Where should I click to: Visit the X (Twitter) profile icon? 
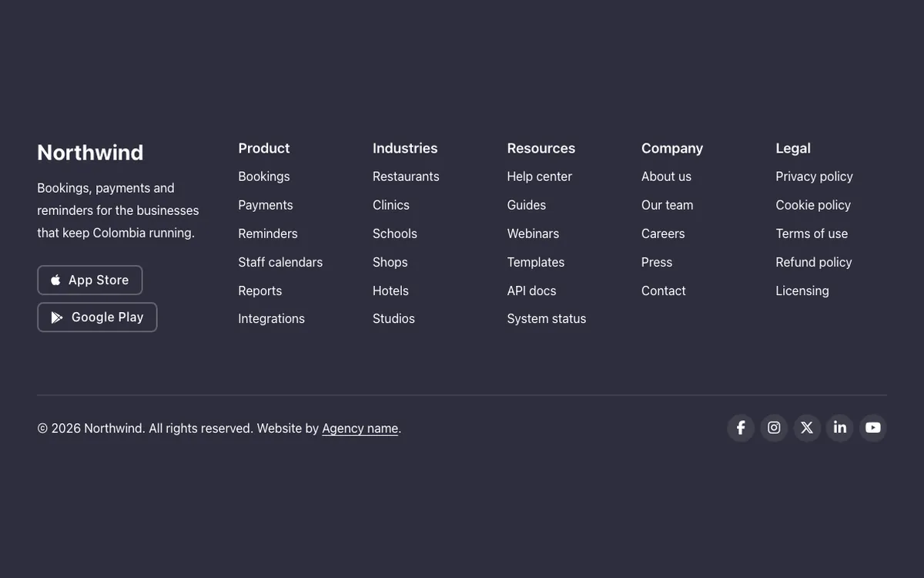pyautogui.click(x=807, y=428)
